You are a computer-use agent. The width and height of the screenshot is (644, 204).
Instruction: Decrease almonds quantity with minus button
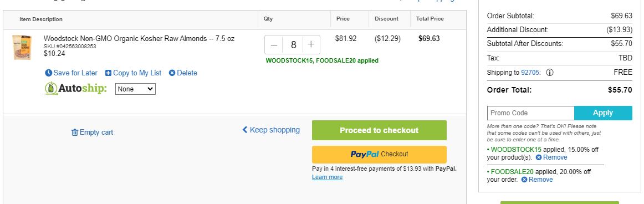tap(274, 45)
